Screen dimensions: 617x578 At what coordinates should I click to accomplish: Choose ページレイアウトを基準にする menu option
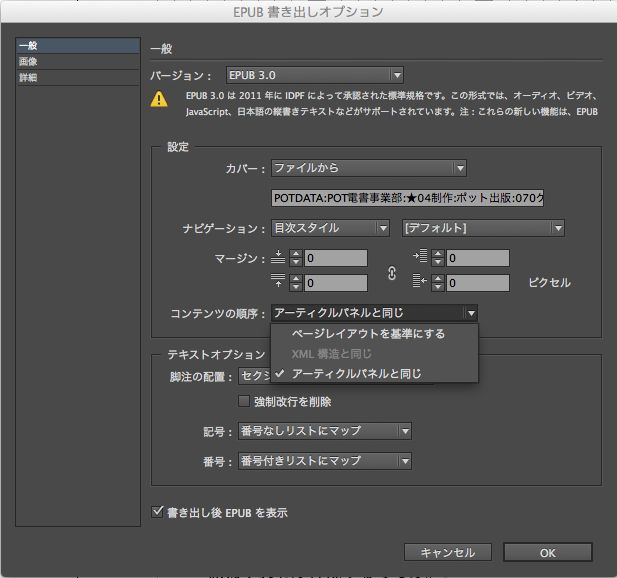coord(368,333)
